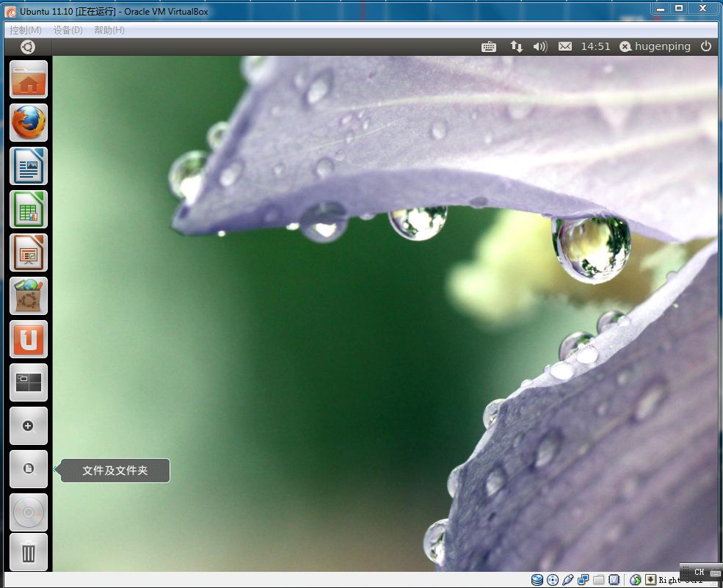Click the network adapters status icon
The image size is (723, 588).
(x=584, y=580)
